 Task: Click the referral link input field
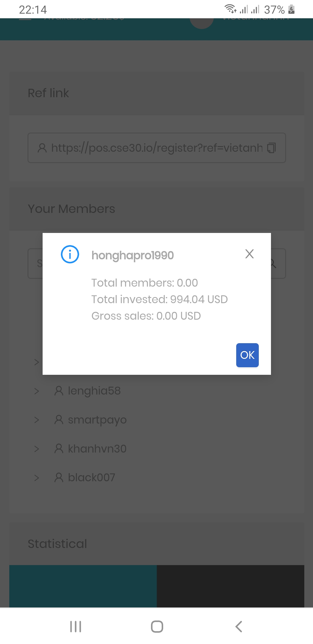coord(156,148)
